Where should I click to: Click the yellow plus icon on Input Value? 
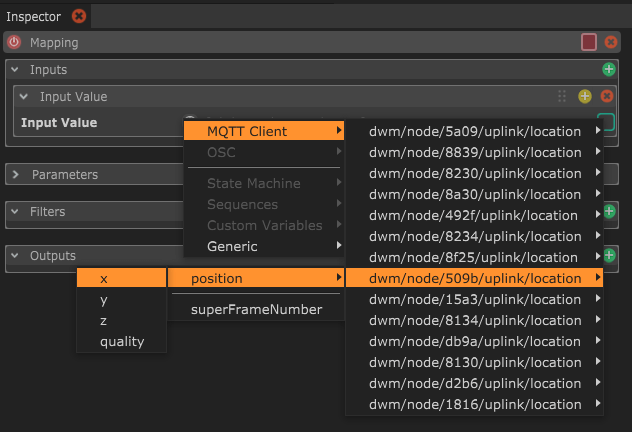585,97
